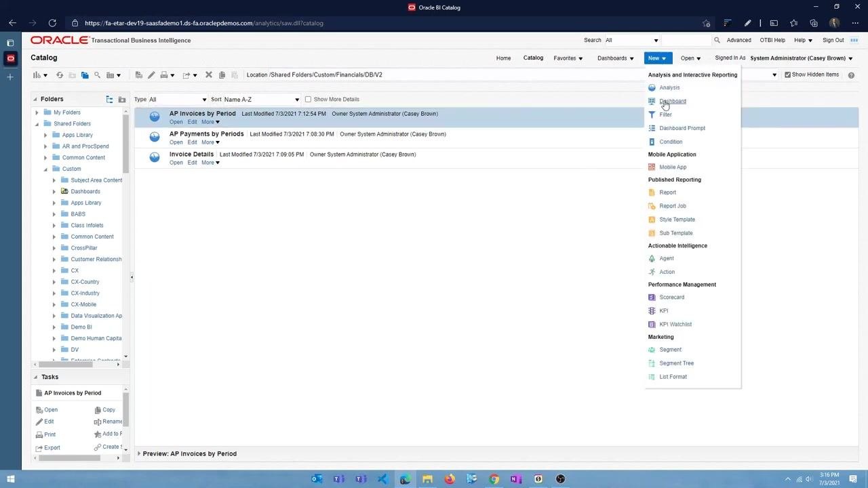Uncheck the Show Hidden Items checkbox
868x488 pixels.
click(x=787, y=75)
